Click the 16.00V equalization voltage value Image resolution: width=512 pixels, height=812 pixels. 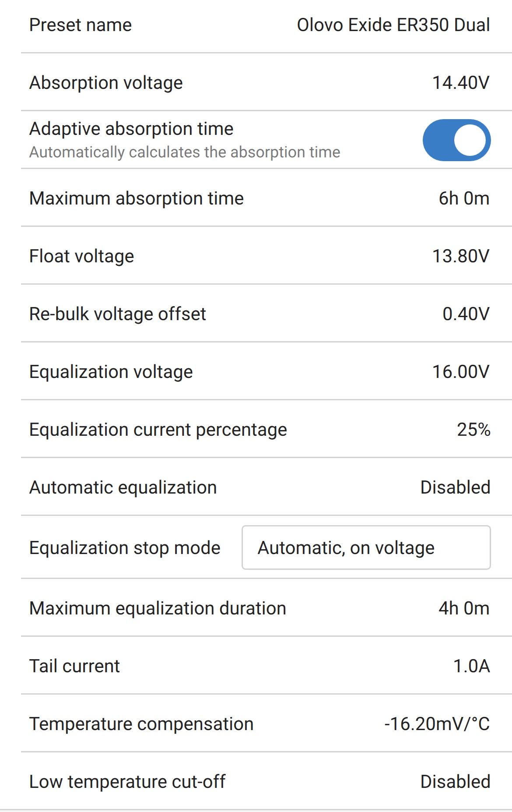point(461,372)
